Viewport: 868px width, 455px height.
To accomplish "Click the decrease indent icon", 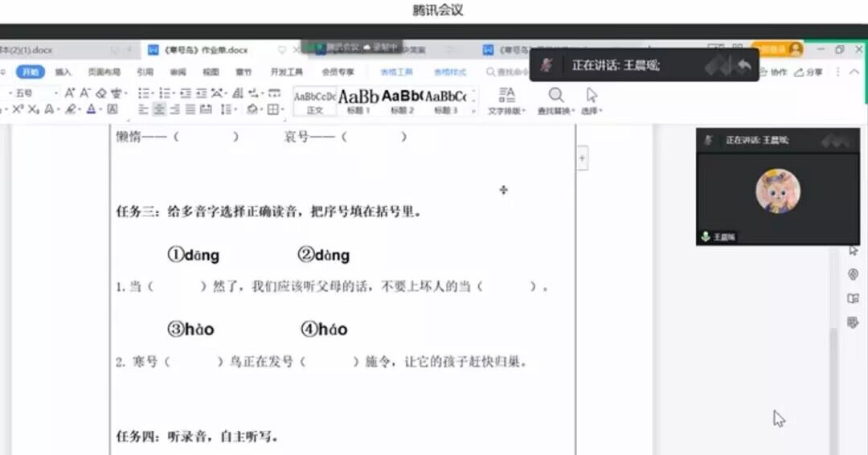I will coord(186,93).
